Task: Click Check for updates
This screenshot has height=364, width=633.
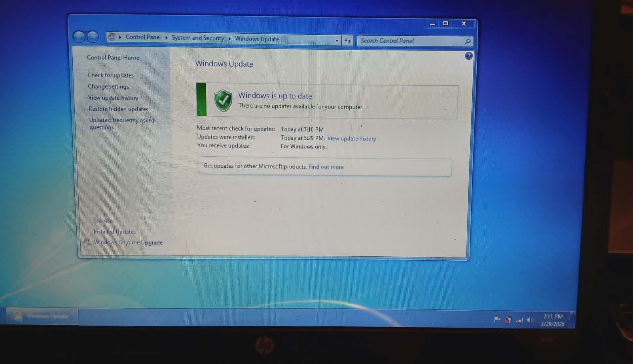Action: click(x=111, y=75)
